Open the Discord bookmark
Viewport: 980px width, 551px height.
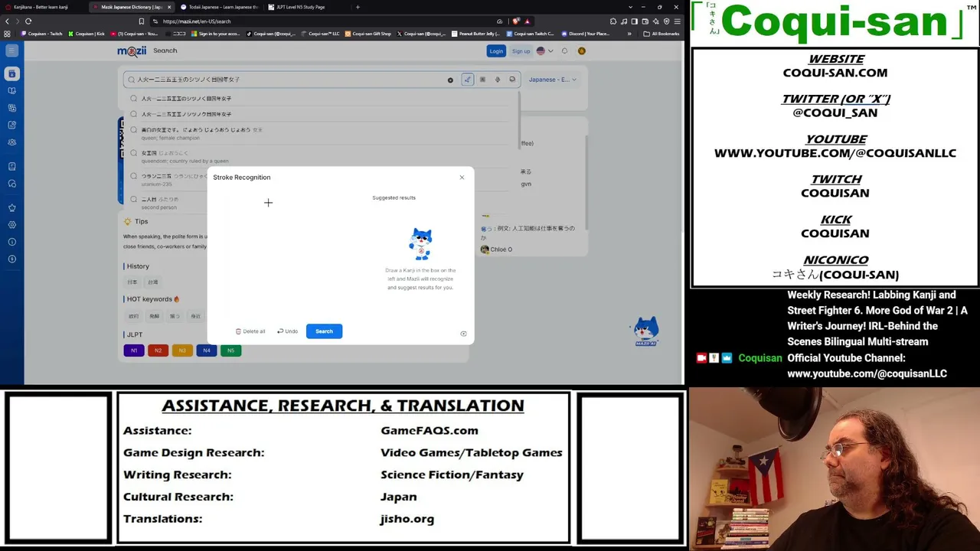[x=586, y=34]
